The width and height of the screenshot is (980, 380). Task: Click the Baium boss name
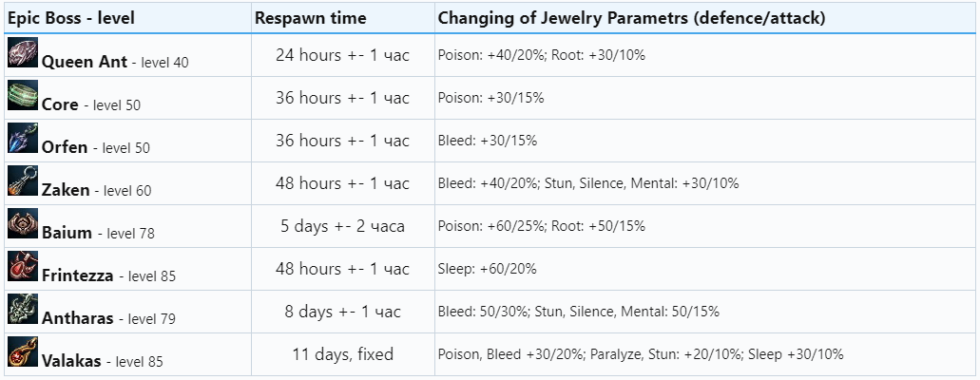click(67, 233)
